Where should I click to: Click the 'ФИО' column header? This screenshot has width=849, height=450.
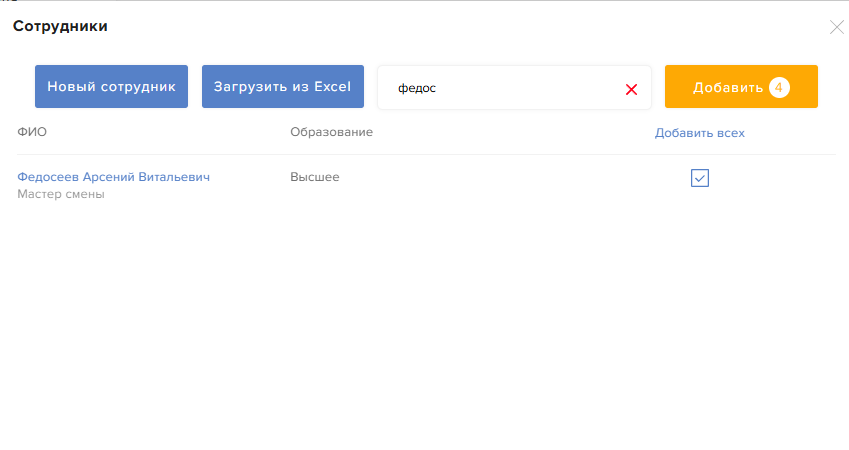[32, 132]
